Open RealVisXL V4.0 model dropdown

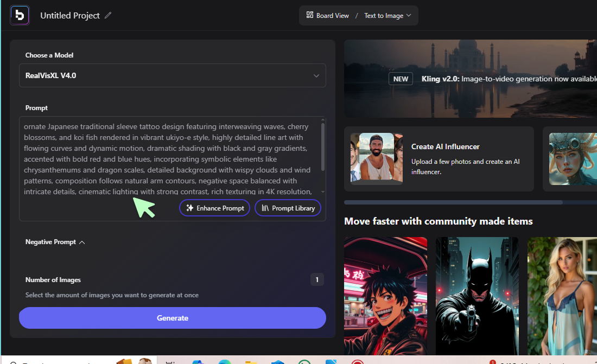tap(173, 75)
